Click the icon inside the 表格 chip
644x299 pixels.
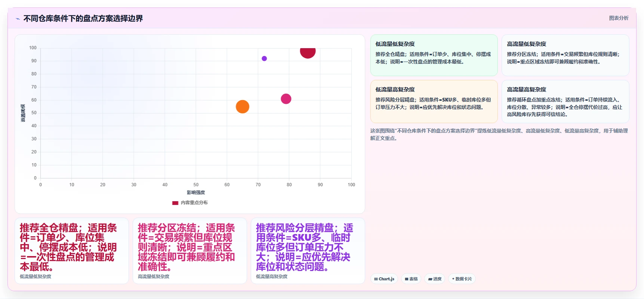coord(407,279)
